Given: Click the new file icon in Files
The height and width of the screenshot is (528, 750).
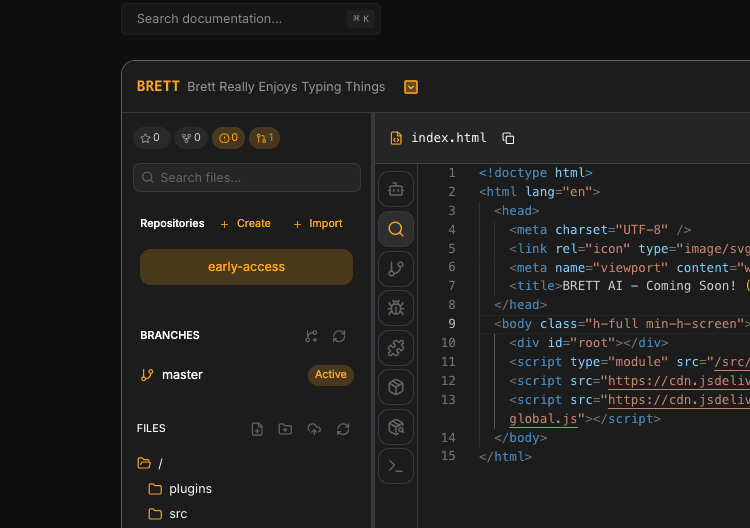Looking at the screenshot, I should click(257, 429).
